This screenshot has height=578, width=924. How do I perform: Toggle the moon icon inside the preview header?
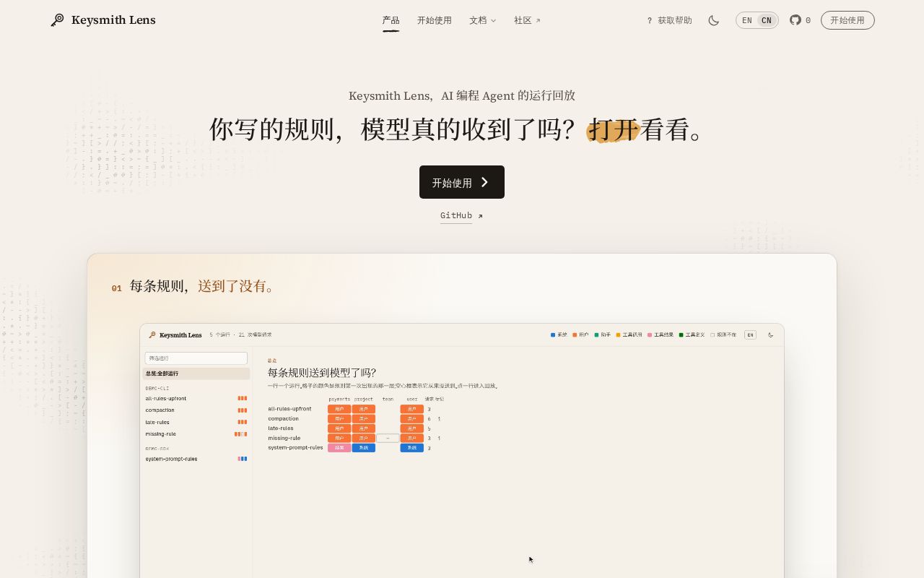tap(771, 335)
